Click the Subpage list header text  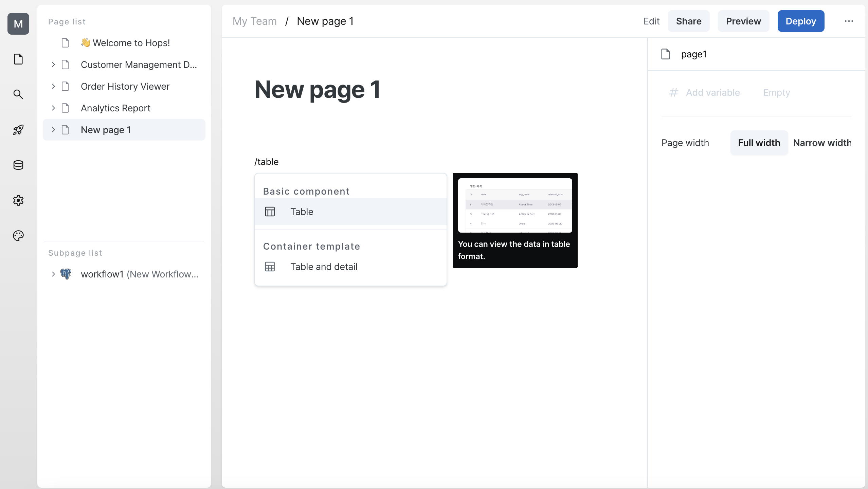pos(75,253)
